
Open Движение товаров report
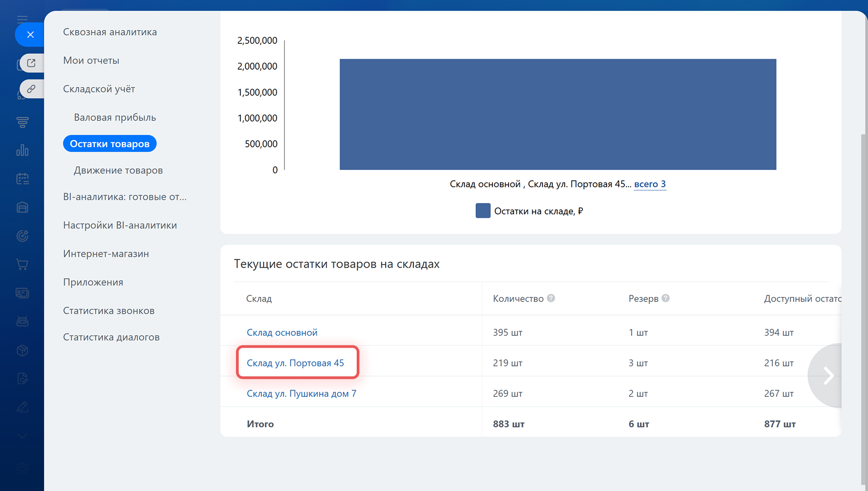(x=118, y=170)
